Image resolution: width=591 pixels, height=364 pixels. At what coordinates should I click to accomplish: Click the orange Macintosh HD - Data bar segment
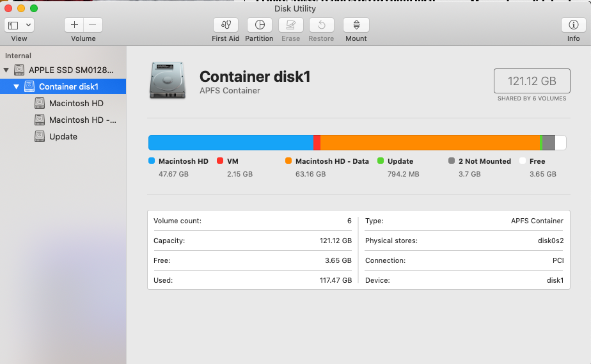click(x=430, y=143)
